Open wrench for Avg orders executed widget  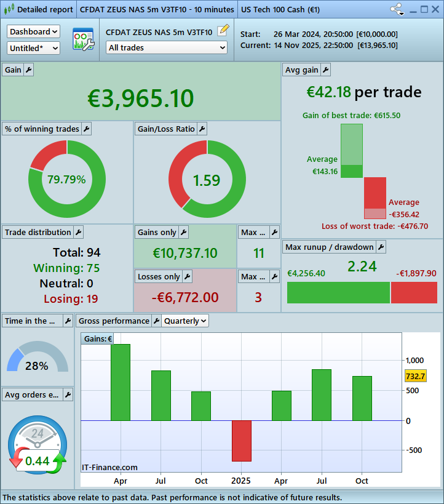point(68,394)
